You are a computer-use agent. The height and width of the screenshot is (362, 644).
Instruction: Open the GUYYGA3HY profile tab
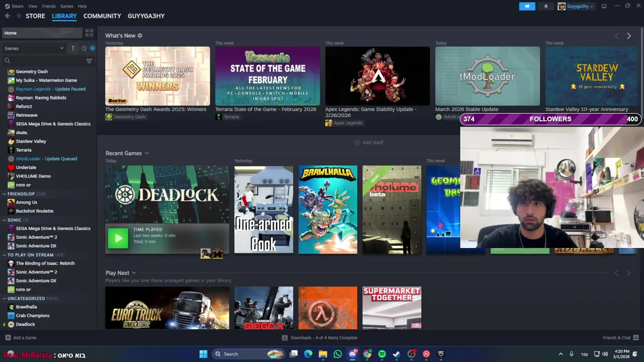[146, 16]
